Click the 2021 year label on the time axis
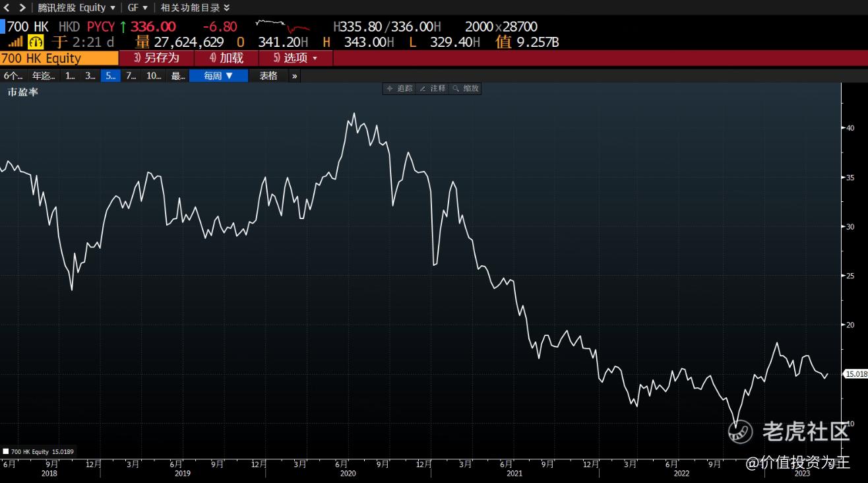 click(514, 473)
